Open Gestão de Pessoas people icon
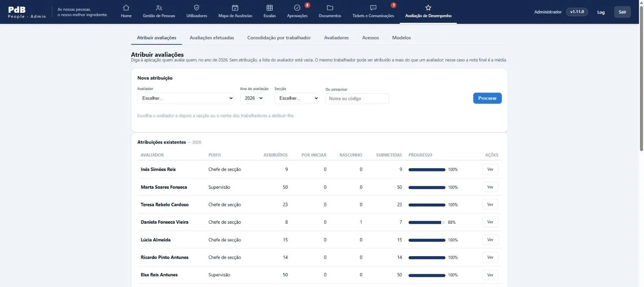The image size is (644, 287). click(159, 8)
